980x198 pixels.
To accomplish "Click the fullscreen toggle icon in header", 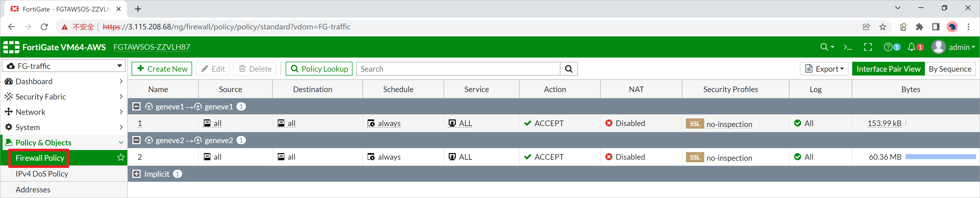I will pyautogui.click(x=868, y=47).
